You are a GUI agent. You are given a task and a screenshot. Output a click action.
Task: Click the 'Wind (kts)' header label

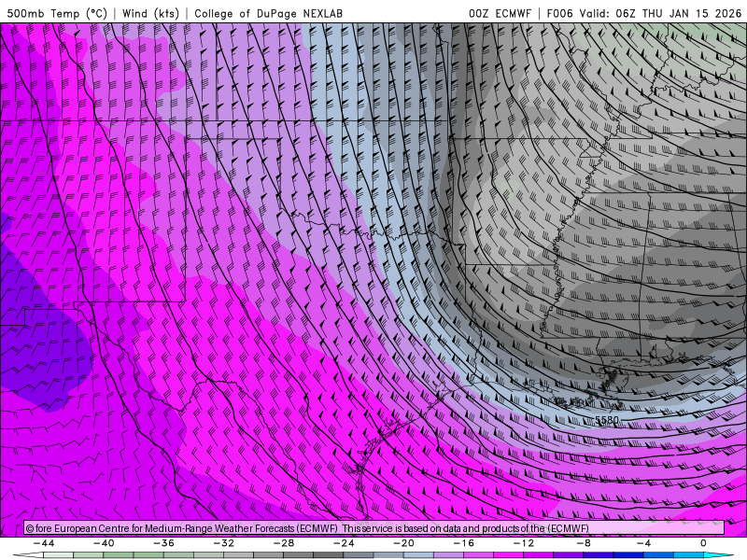(x=150, y=14)
